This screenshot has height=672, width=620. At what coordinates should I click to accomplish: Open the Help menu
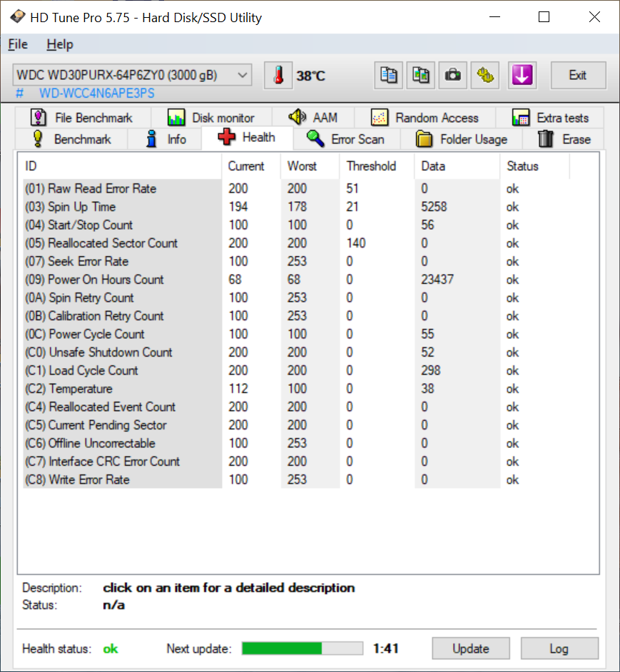pos(60,44)
